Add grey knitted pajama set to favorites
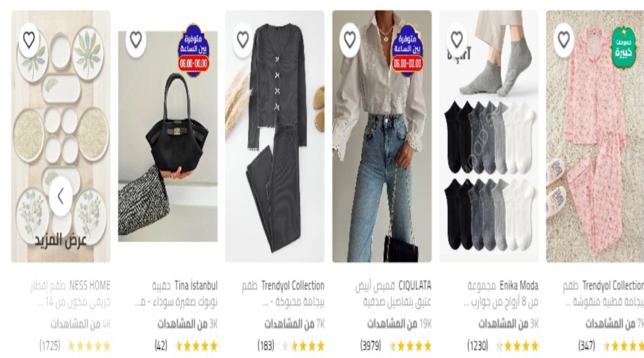644x358 pixels. click(243, 40)
